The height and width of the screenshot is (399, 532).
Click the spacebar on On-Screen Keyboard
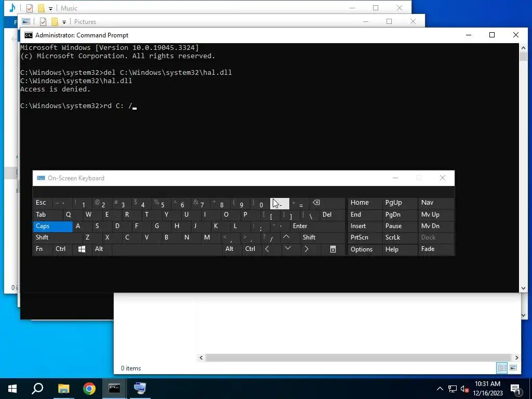pos(167,249)
